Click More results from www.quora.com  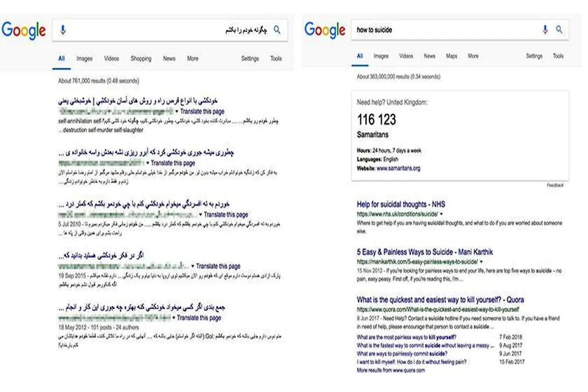click(x=391, y=370)
